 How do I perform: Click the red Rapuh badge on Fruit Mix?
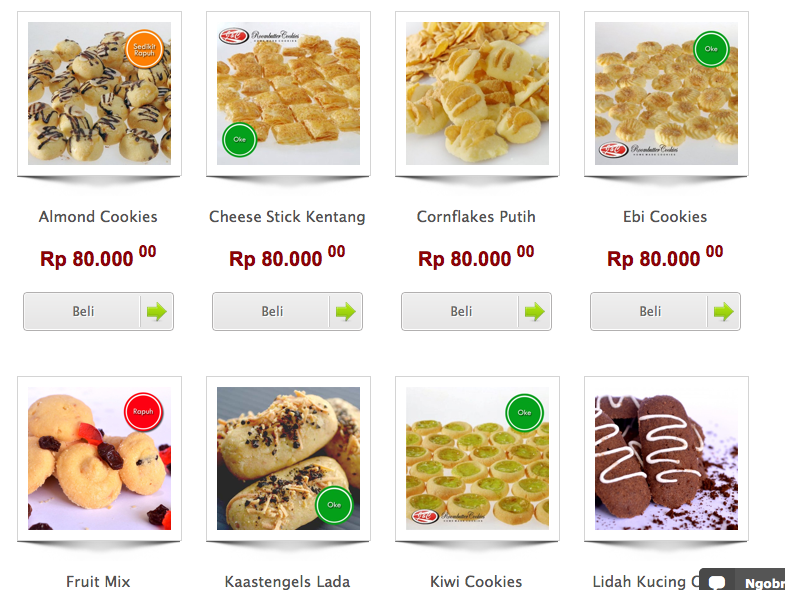143,411
